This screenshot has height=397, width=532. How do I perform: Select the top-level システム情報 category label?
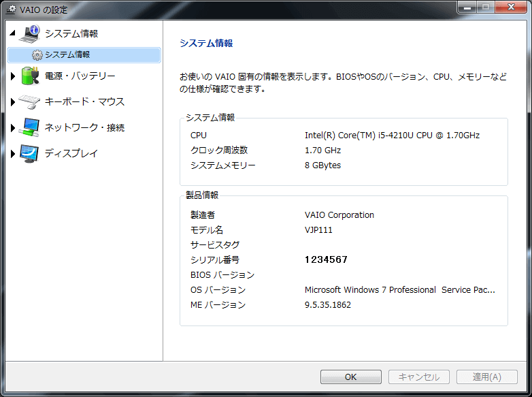(71, 33)
